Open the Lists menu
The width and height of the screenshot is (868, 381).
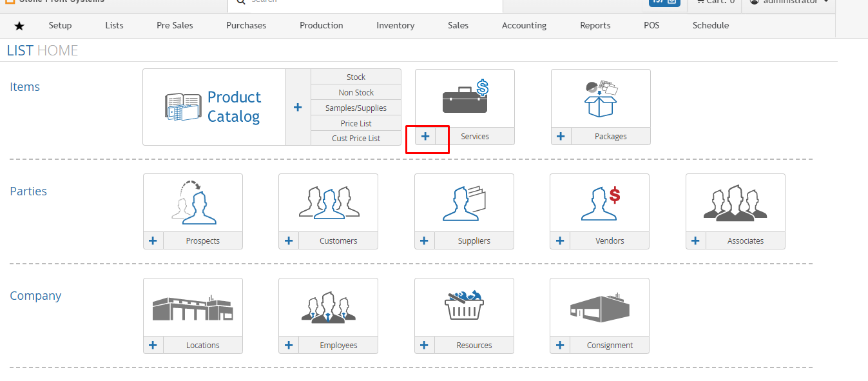[114, 25]
